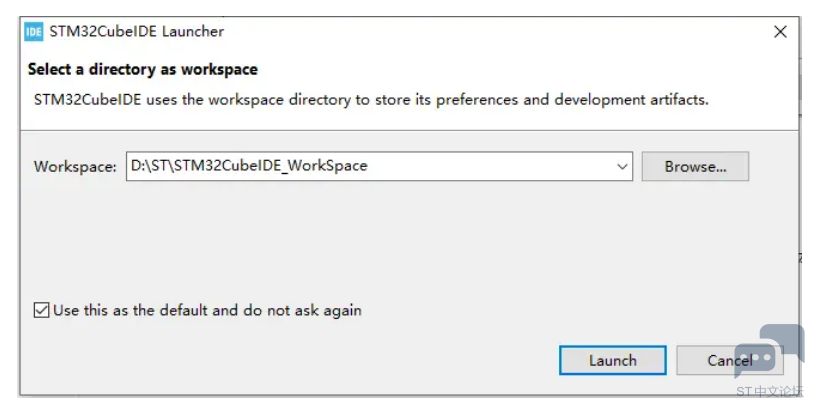Screen dimensions: 813x407
Task: Launch the IDE with selected workspace
Action: [612, 360]
